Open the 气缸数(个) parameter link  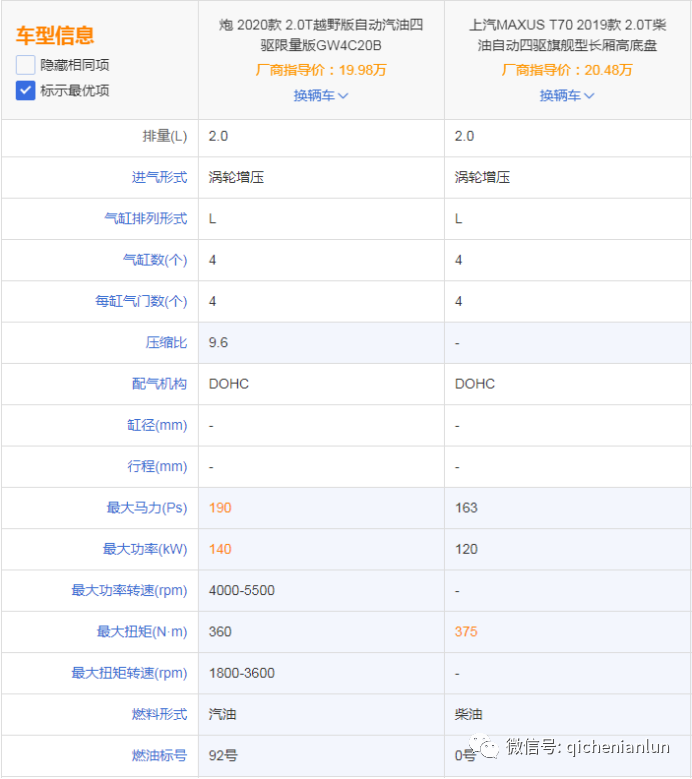[155, 260]
